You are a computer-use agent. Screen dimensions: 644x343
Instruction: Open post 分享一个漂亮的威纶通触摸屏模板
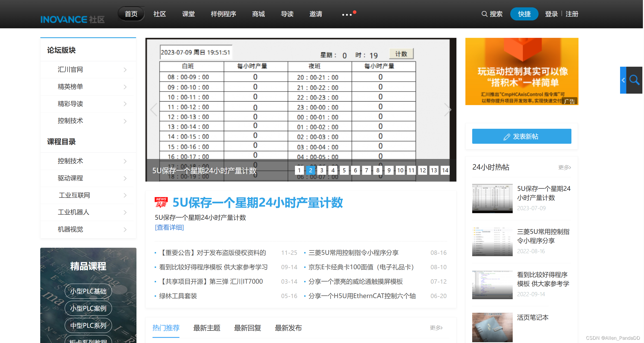coord(356,281)
